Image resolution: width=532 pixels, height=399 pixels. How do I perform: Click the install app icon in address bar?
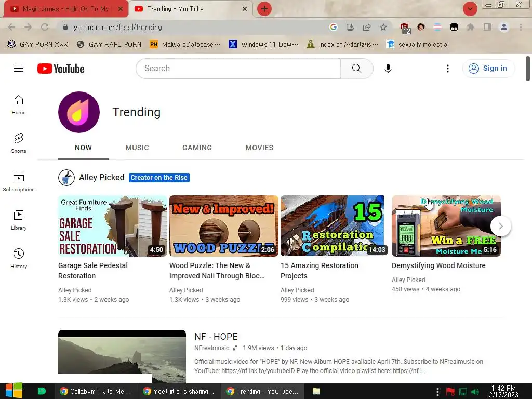tap(350, 27)
